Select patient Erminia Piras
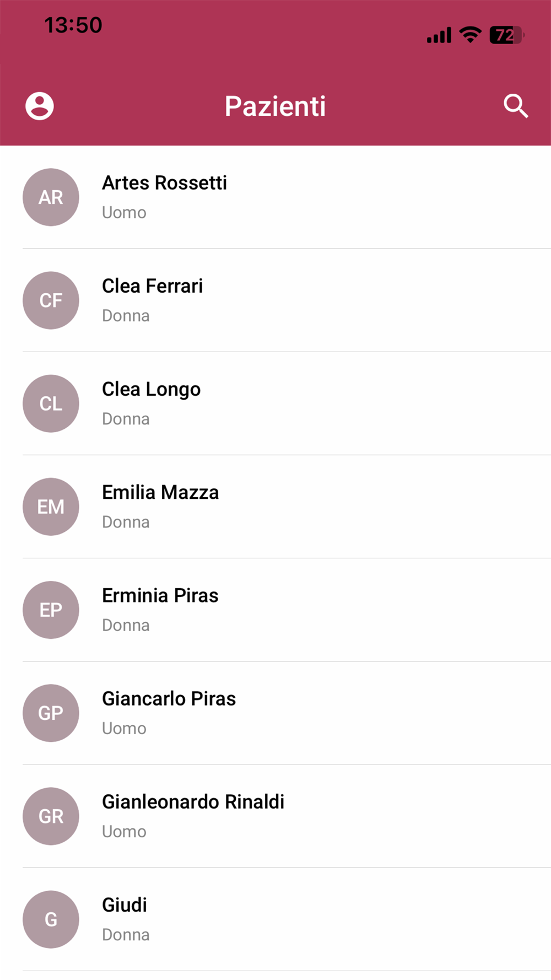The width and height of the screenshot is (551, 980). click(x=160, y=595)
